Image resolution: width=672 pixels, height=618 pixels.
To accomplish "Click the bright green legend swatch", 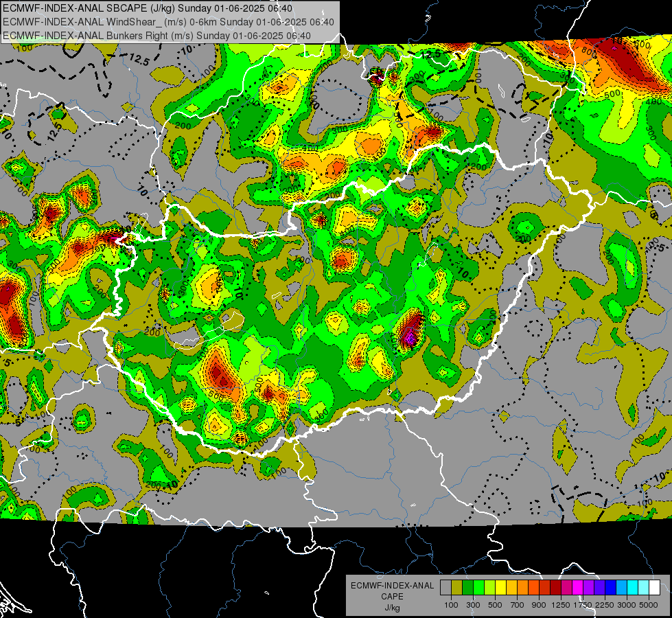I will click(x=478, y=587).
